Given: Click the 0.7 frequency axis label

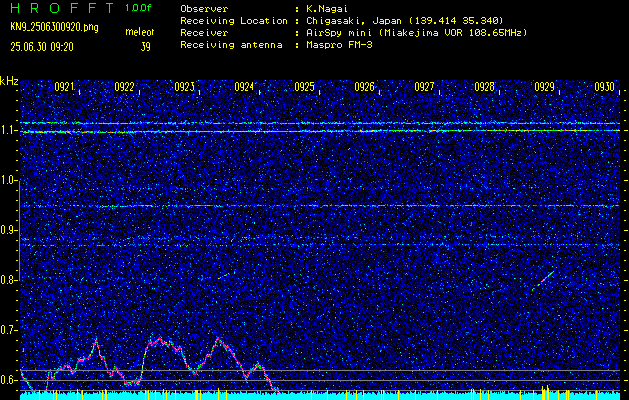Looking at the screenshot, I should click(x=7, y=330).
